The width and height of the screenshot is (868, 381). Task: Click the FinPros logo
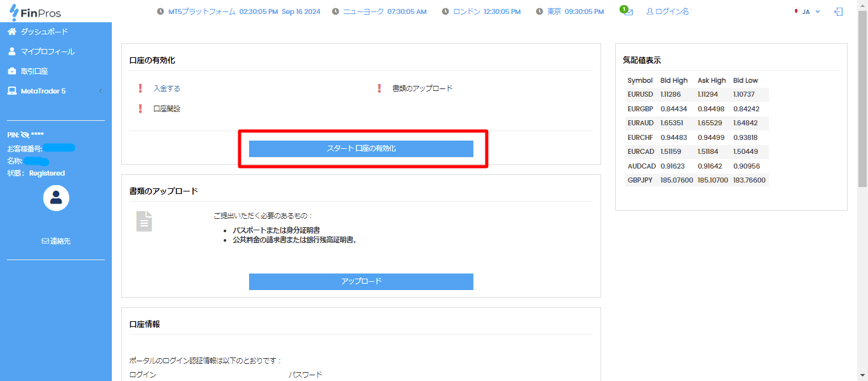36,12
